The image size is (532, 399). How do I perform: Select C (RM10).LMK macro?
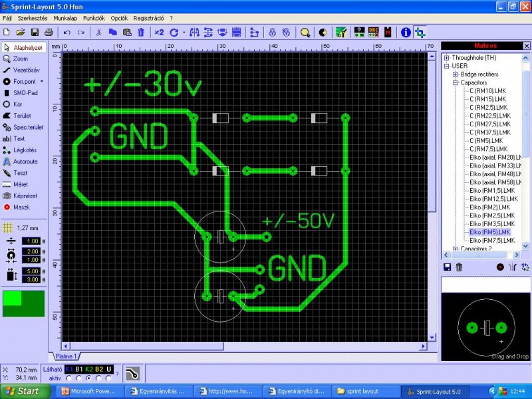coord(487,91)
